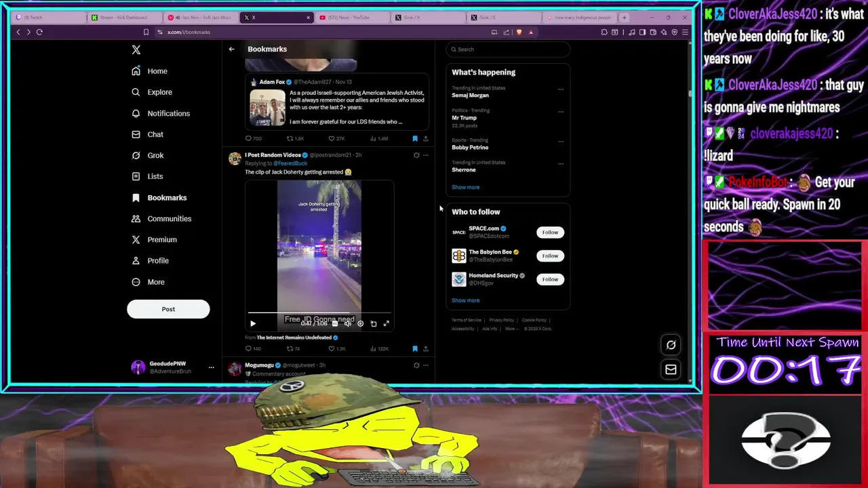
Task: Repost the Jack Doherty tweet
Action: tap(294, 348)
